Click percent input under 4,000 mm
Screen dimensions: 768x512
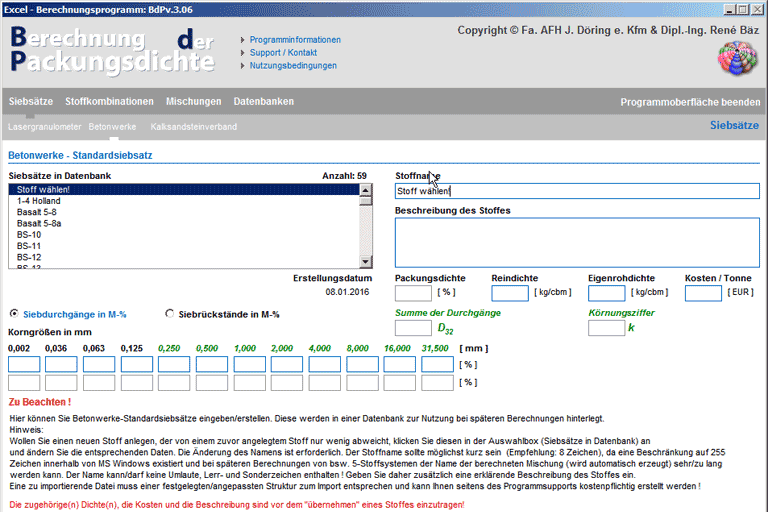tap(325, 365)
